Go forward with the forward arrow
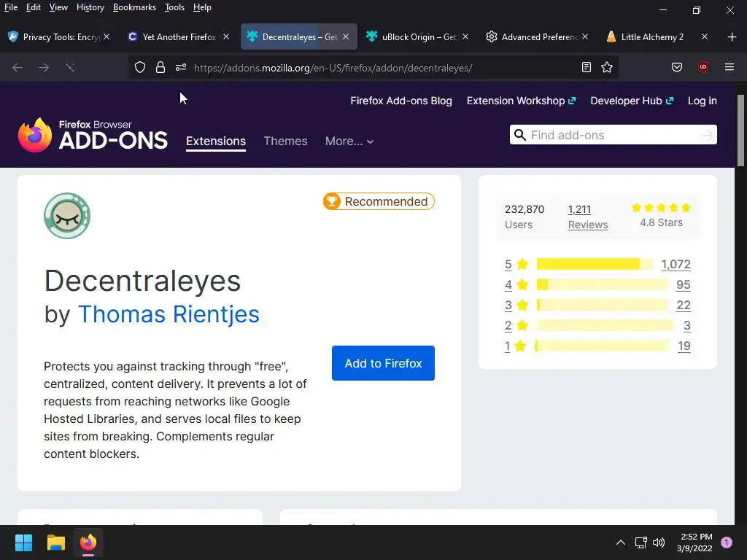The width and height of the screenshot is (747, 560). click(44, 68)
